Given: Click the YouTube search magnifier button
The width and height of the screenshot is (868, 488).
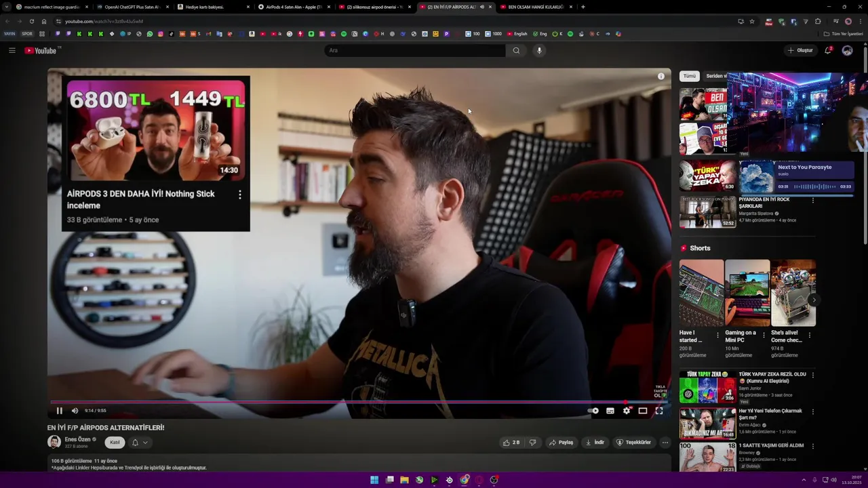Looking at the screenshot, I should 516,50.
